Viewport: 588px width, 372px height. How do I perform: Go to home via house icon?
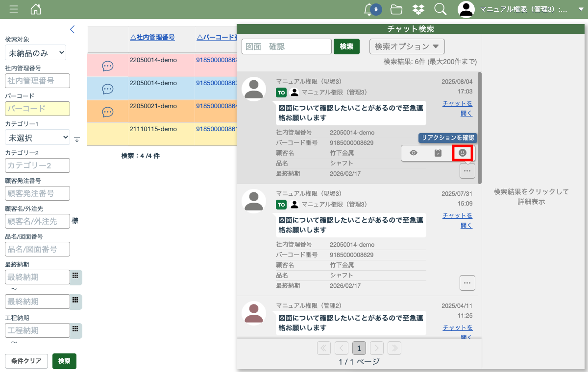pos(36,9)
